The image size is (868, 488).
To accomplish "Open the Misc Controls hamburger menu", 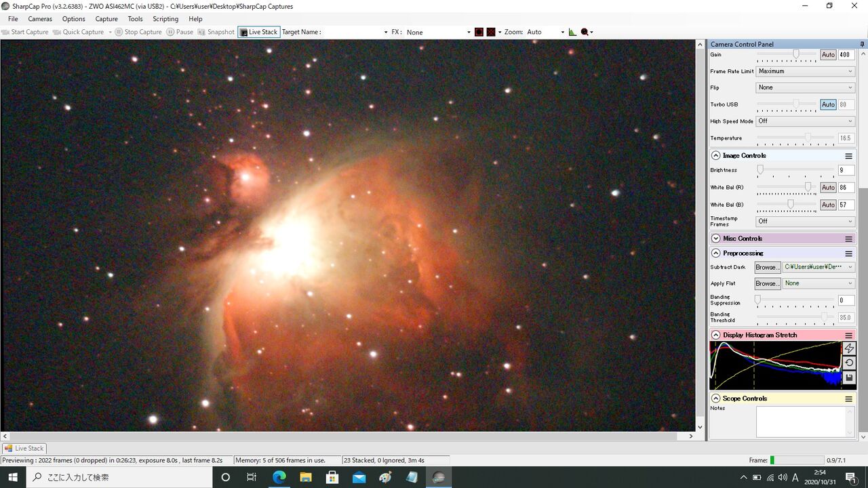I will click(848, 239).
